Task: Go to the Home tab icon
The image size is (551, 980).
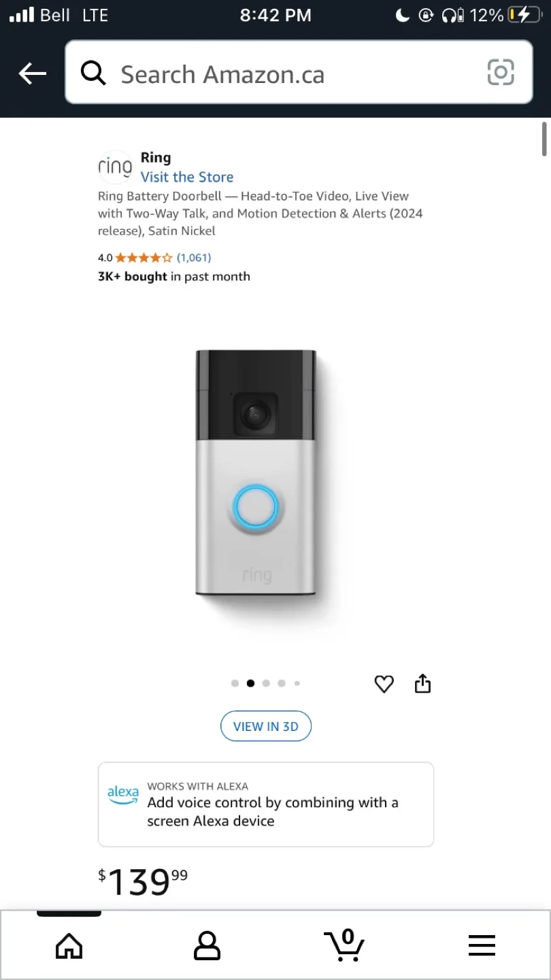Action: [x=69, y=946]
